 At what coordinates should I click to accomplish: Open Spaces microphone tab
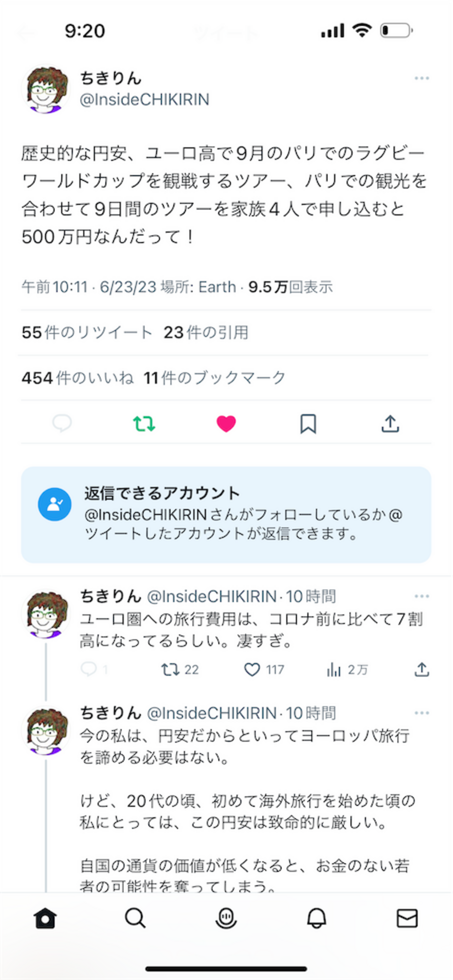pos(226,918)
